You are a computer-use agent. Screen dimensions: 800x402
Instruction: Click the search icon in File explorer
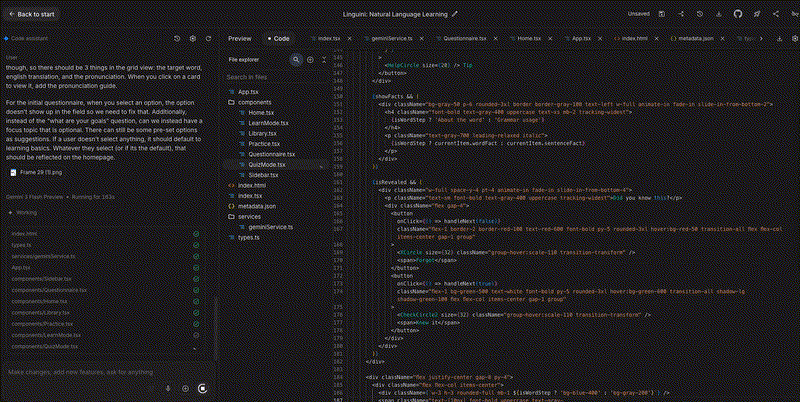(295, 60)
